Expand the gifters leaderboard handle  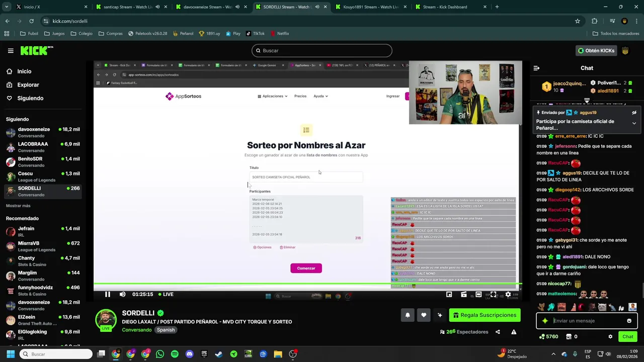click(587, 101)
